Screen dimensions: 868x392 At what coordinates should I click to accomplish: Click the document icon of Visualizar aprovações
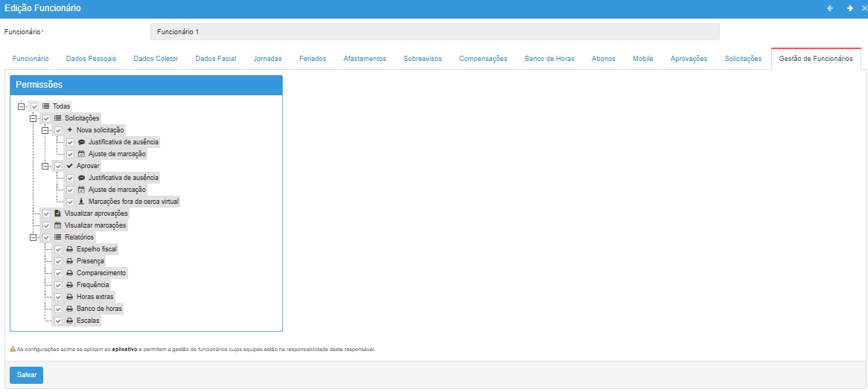click(x=57, y=213)
